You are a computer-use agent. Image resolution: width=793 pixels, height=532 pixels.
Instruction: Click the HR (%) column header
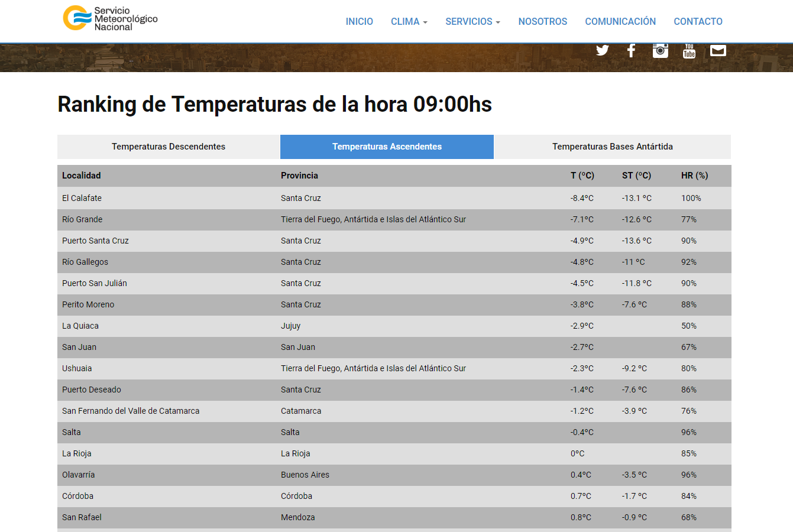pyautogui.click(x=694, y=176)
